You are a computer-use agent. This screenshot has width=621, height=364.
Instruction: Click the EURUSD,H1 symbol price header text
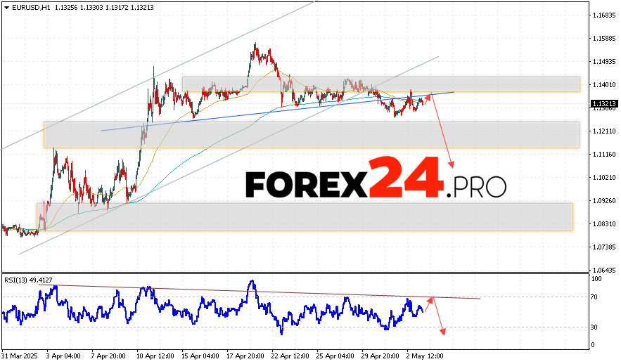click(82, 8)
